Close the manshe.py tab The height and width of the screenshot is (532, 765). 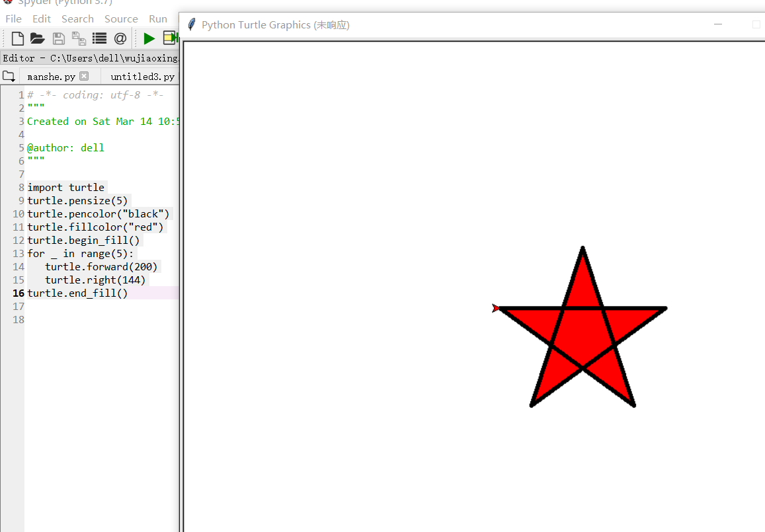point(84,76)
